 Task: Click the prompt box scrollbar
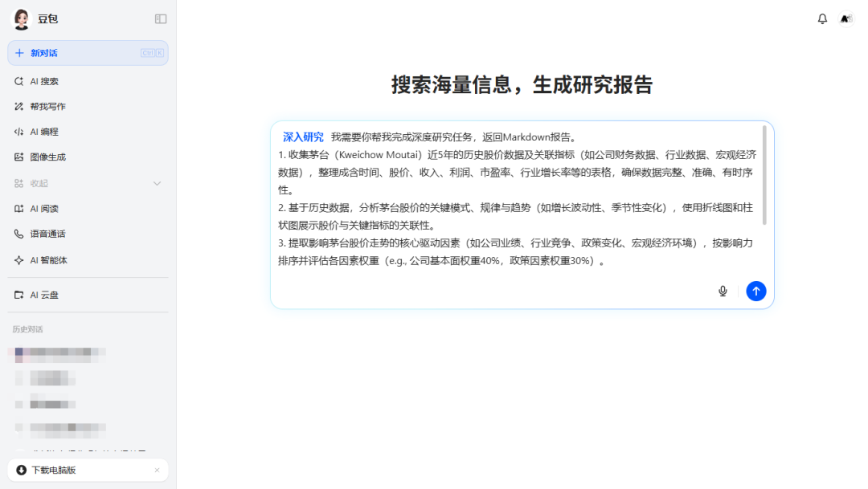pyautogui.click(x=764, y=175)
